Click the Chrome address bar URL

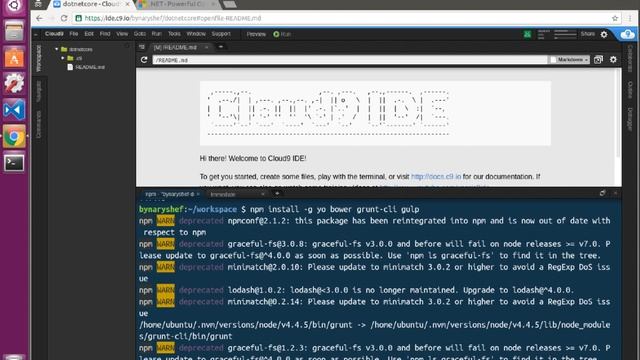[173, 18]
